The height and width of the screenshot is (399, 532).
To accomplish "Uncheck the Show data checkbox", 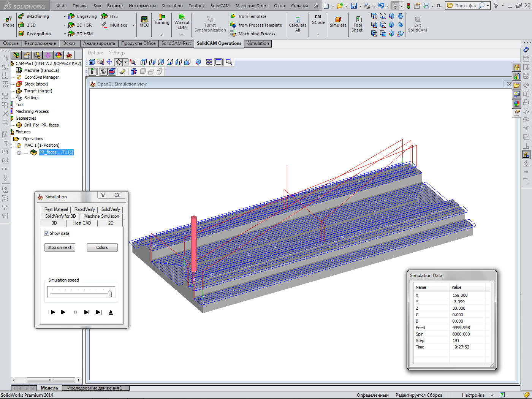I will [46, 233].
